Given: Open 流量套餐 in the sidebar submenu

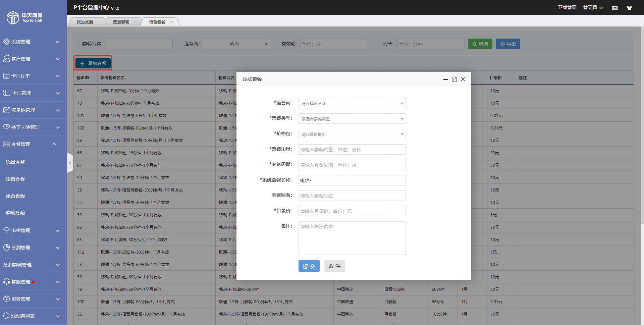Looking at the screenshot, I should coord(15,162).
